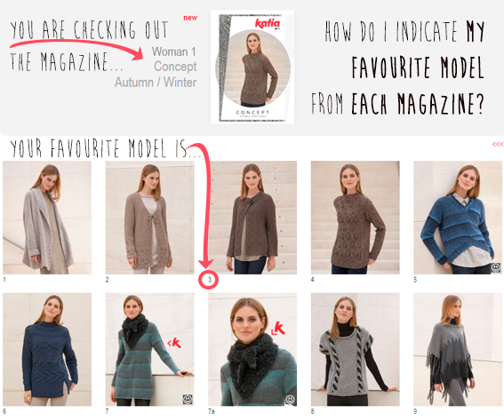
Task: Choose model 3 brown jacket photo
Action: point(252,218)
